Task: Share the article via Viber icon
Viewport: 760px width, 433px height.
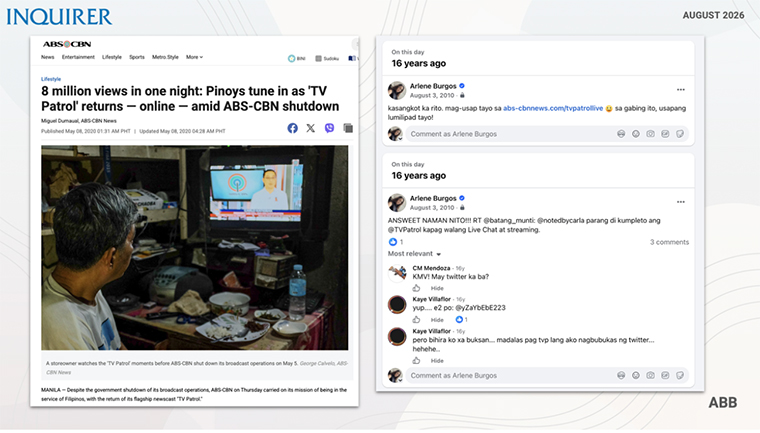Action: 330,128
